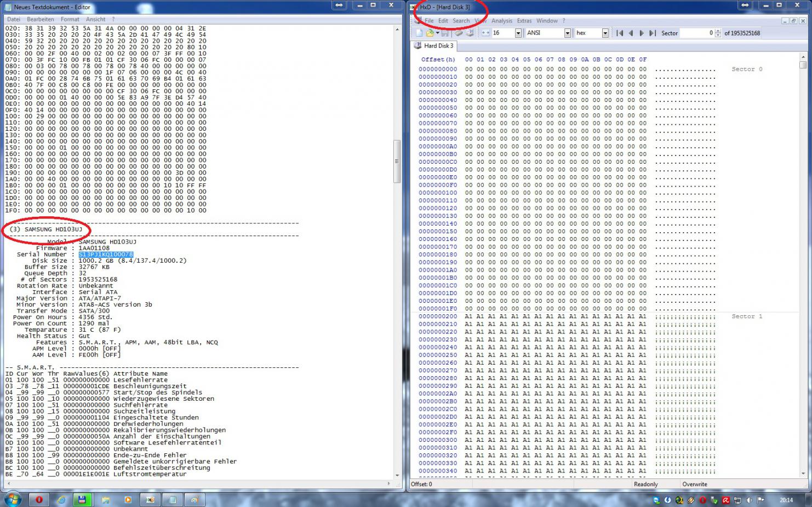Go to last sector in HxD
This screenshot has width=812, height=507.
(x=653, y=33)
